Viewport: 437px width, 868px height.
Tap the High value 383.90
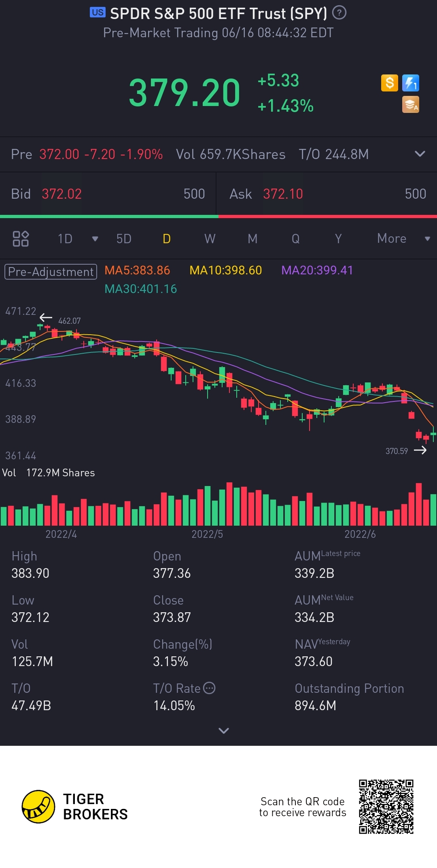point(30,573)
